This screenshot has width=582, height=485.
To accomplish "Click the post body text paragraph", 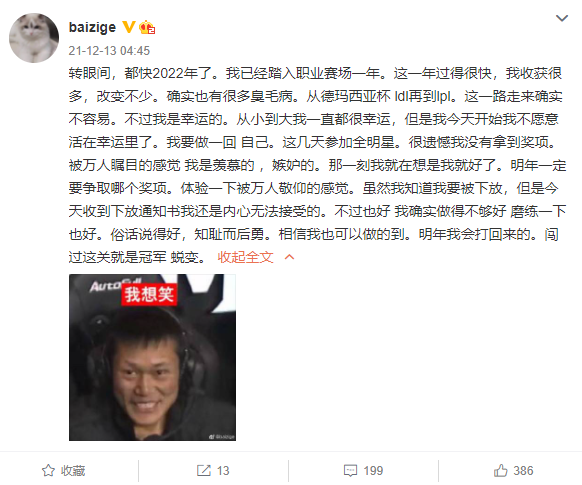I will (x=317, y=165).
